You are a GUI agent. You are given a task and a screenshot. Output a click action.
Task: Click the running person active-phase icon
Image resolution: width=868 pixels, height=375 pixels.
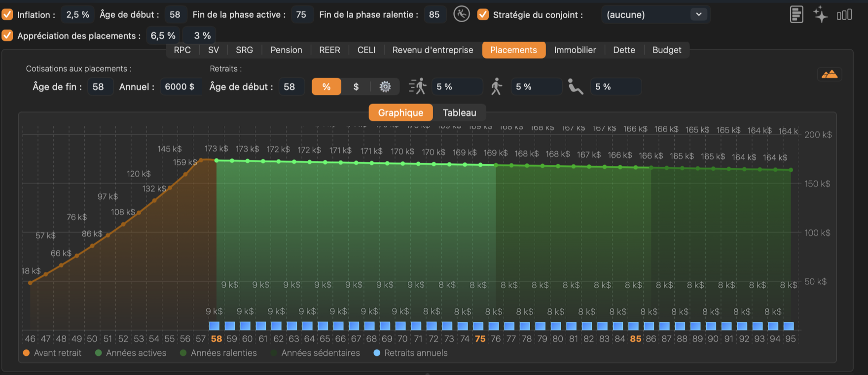pos(418,86)
